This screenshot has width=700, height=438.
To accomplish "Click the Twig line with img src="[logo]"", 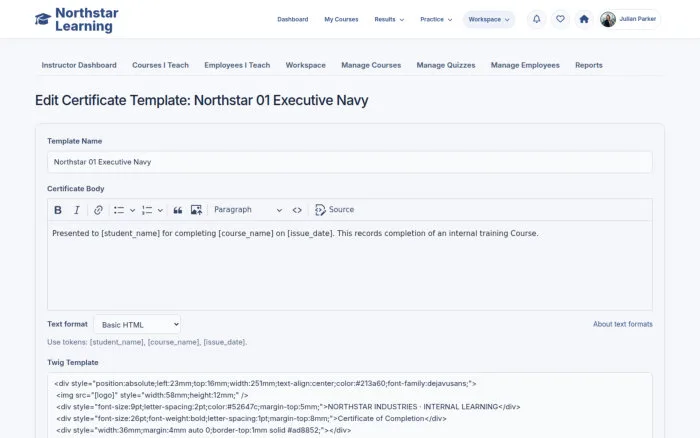I will (x=152, y=395).
